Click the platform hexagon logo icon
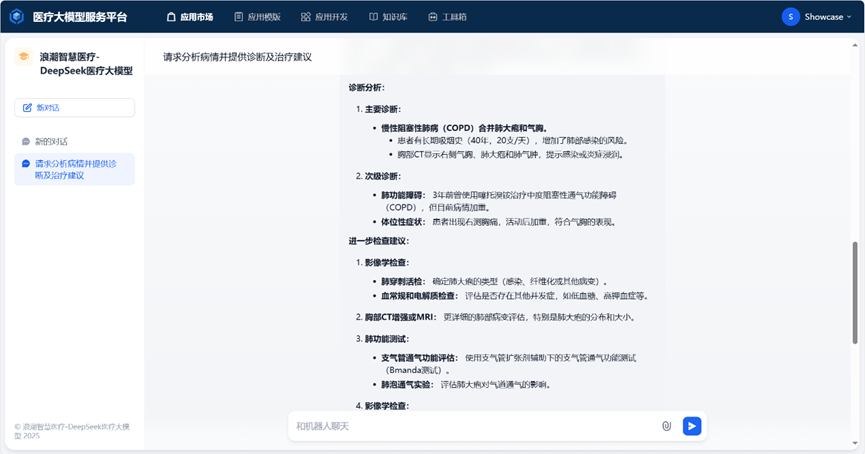865x454 pixels. [x=17, y=17]
